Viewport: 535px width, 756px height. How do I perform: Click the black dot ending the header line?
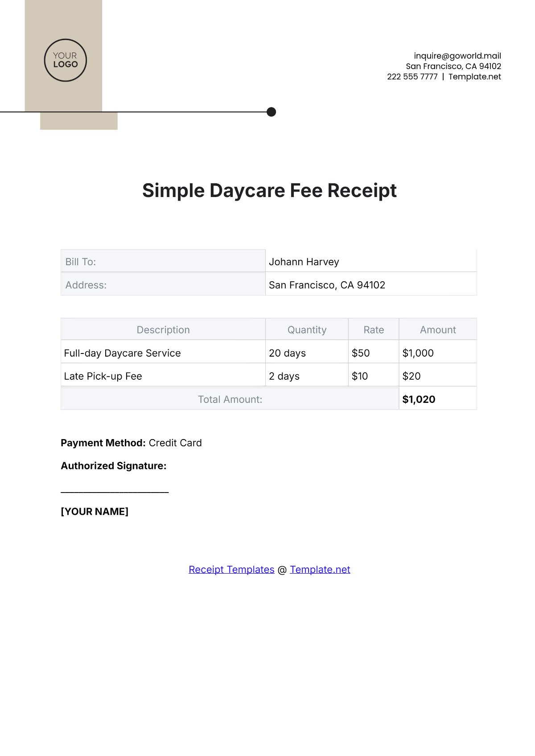coord(271,112)
